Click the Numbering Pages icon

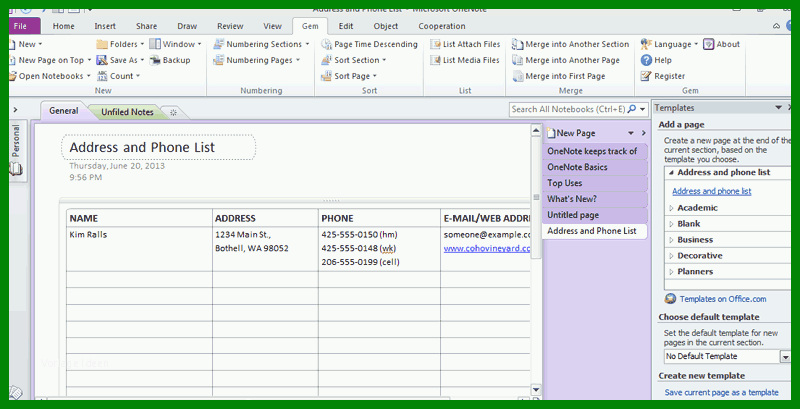(218, 60)
